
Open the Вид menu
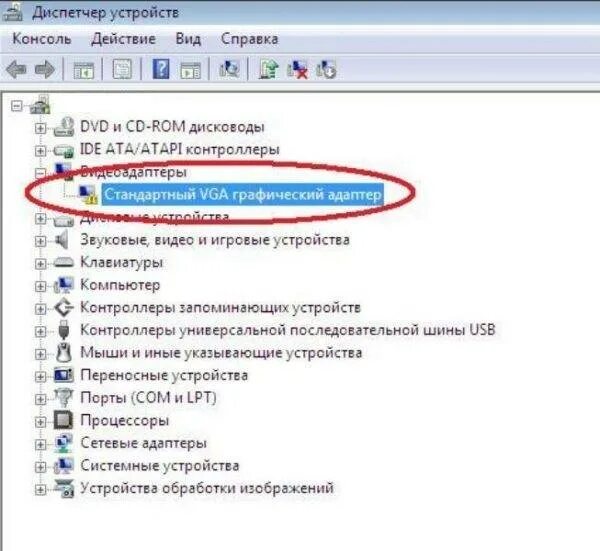pos(188,39)
